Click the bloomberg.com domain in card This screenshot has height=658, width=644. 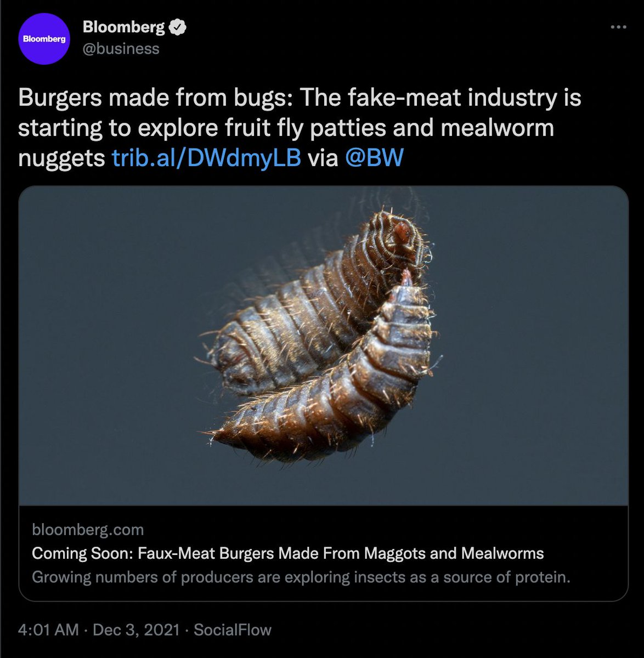(x=88, y=530)
